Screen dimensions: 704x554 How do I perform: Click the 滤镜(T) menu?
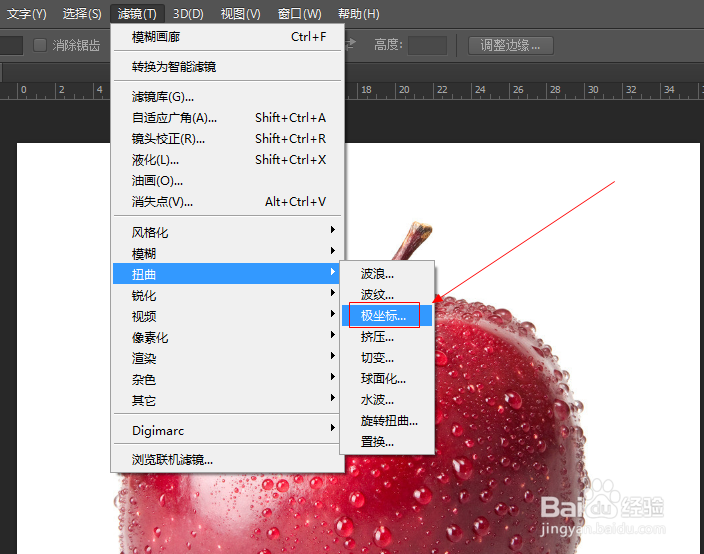[x=137, y=13]
